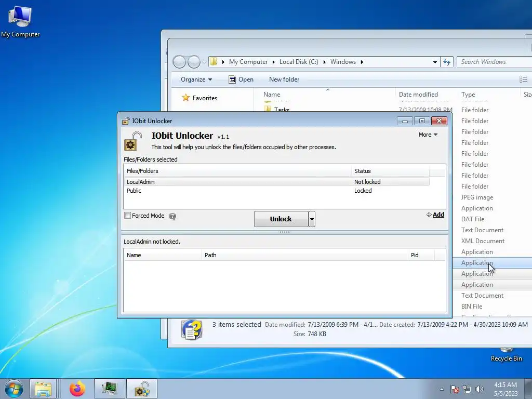Screen dimensions: 532x399
Task: Click the IObit Unlocker padlock logo
Action: pyautogui.click(x=132, y=141)
